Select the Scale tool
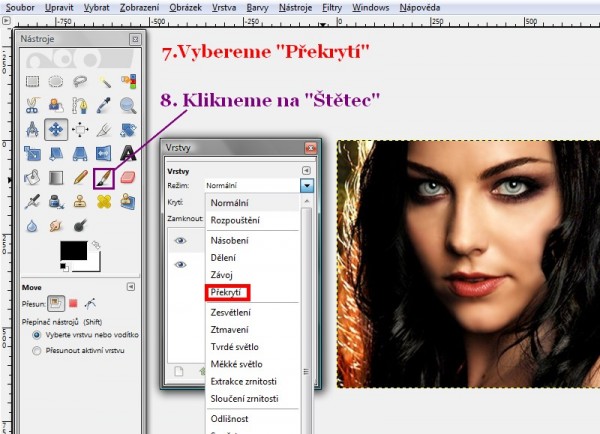The height and width of the screenshot is (434, 600). click(33, 154)
